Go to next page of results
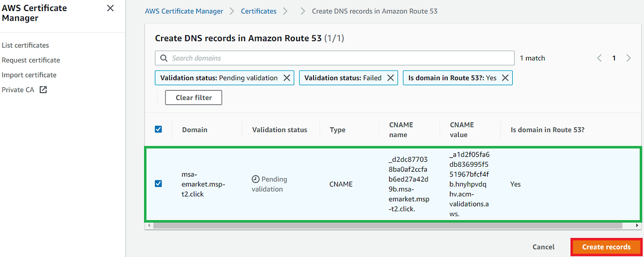This screenshot has width=644, height=257. pyautogui.click(x=628, y=58)
